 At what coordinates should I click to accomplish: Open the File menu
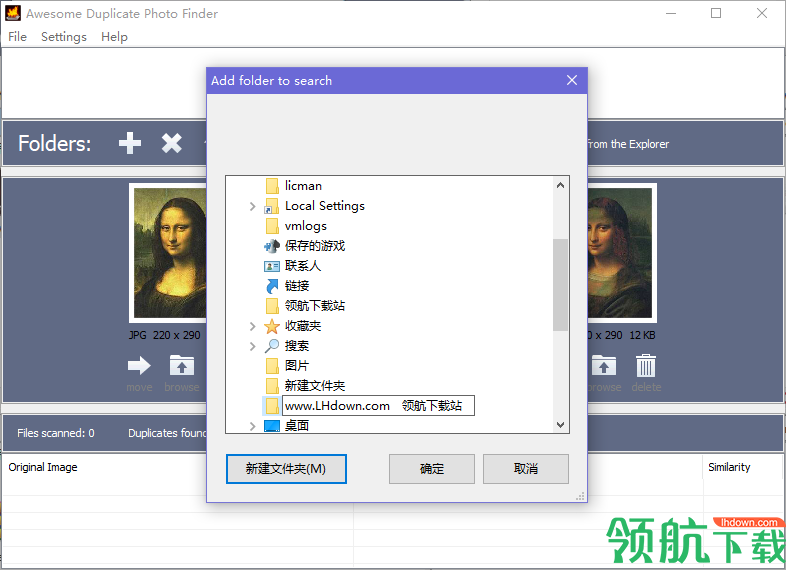point(18,37)
